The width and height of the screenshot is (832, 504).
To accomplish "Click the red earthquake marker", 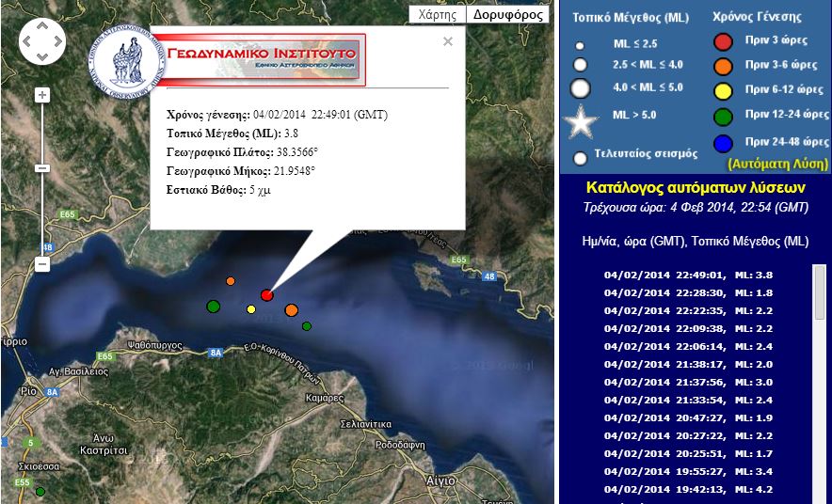I will coord(267,295).
